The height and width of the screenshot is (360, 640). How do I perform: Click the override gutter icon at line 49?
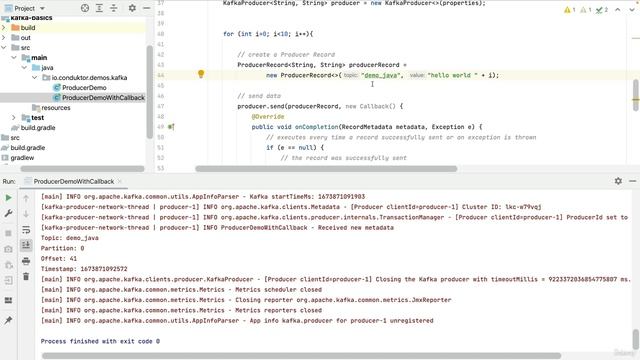171,127
